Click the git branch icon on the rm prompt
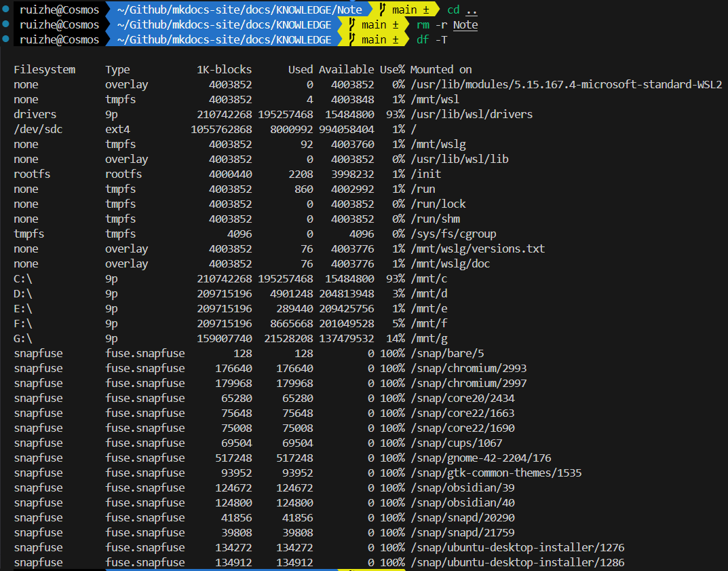Viewport: 728px width, 571px height. 351,24
